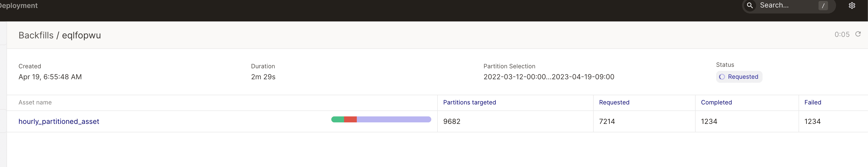Click the slash shortcut badge in search
Image resolution: width=868 pixels, height=167 pixels.
coord(823,5)
